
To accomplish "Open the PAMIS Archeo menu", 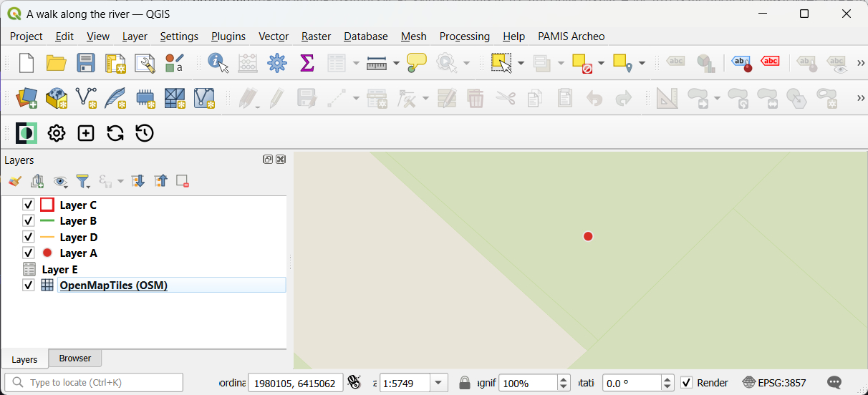I will click(x=572, y=36).
